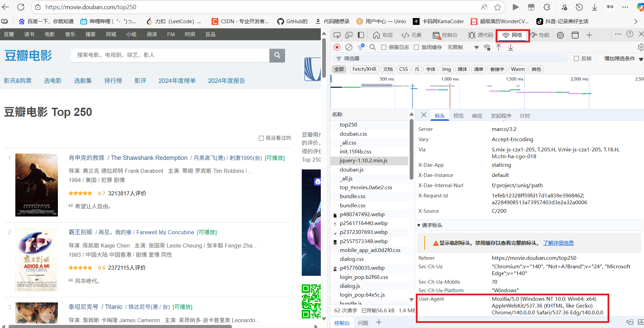Viewport: 644px width, 328px height.
Task: Open the DevTools dock side icon at bottom
Action: click(x=630, y=322)
